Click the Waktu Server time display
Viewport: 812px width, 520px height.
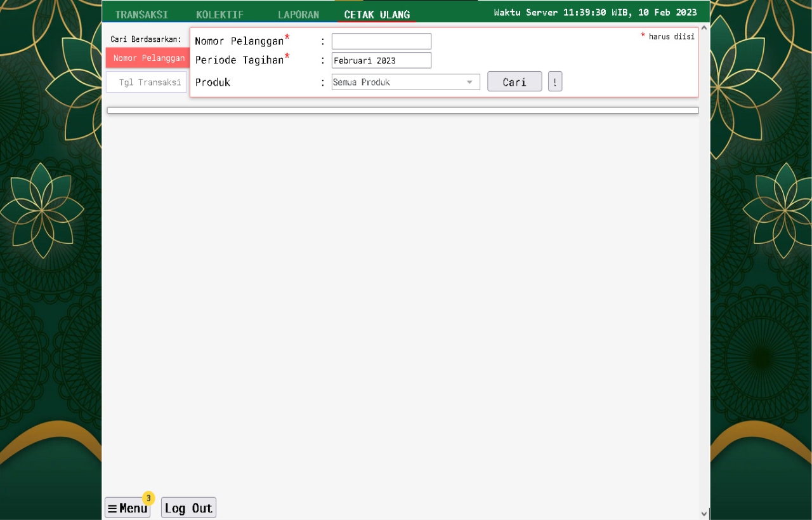click(595, 13)
